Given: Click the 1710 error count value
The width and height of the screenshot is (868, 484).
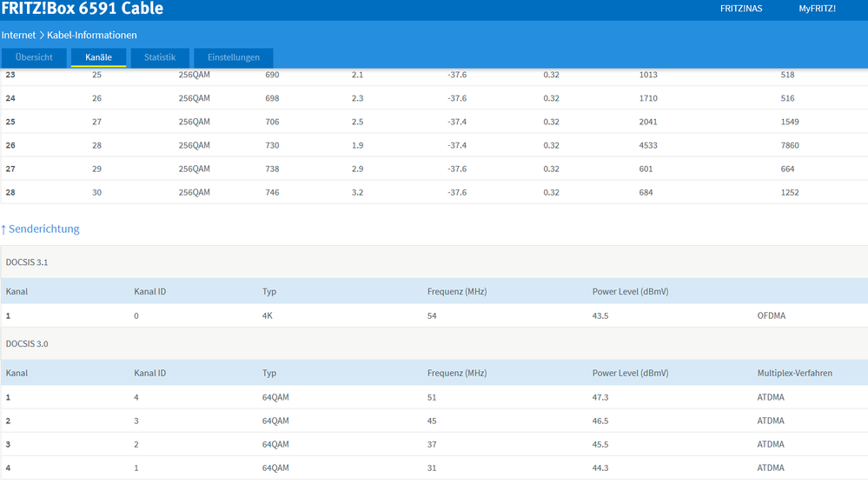Looking at the screenshot, I should (x=648, y=98).
